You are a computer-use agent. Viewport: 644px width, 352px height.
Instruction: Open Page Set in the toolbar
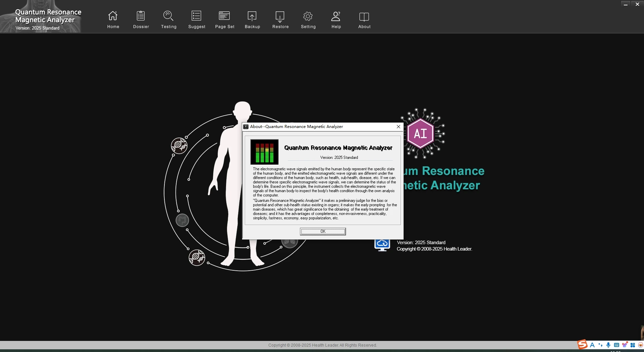[x=225, y=19]
